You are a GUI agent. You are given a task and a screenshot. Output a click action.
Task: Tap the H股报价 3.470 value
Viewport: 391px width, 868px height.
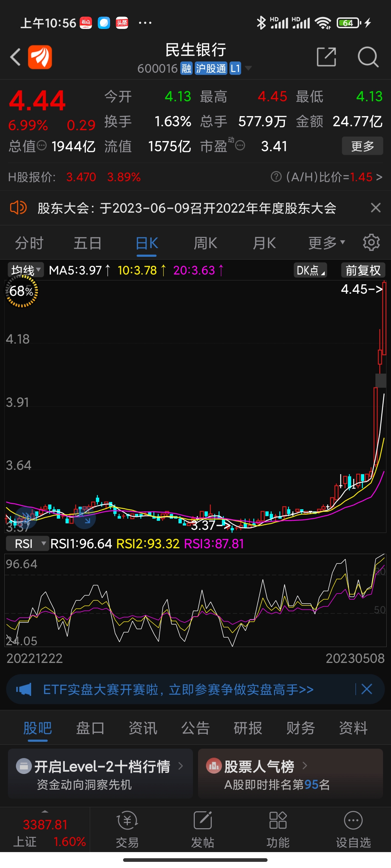pyautogui.click(x=81, y=177)
